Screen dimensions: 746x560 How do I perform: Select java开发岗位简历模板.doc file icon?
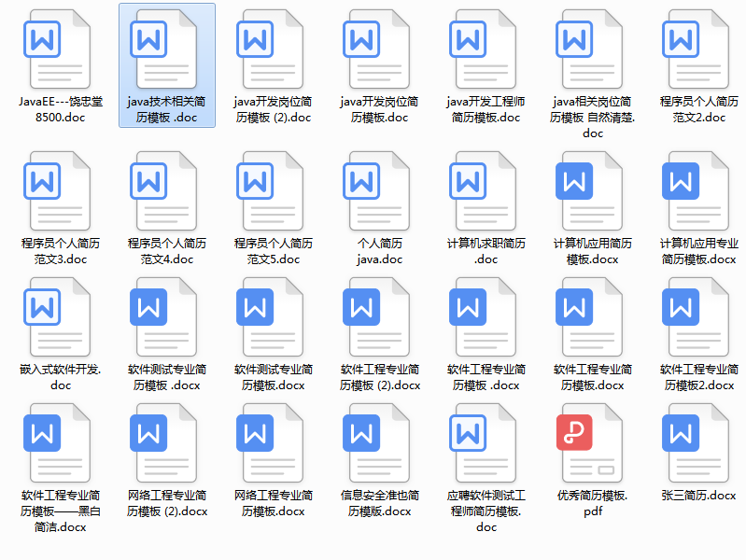click(x=377, y=49)
